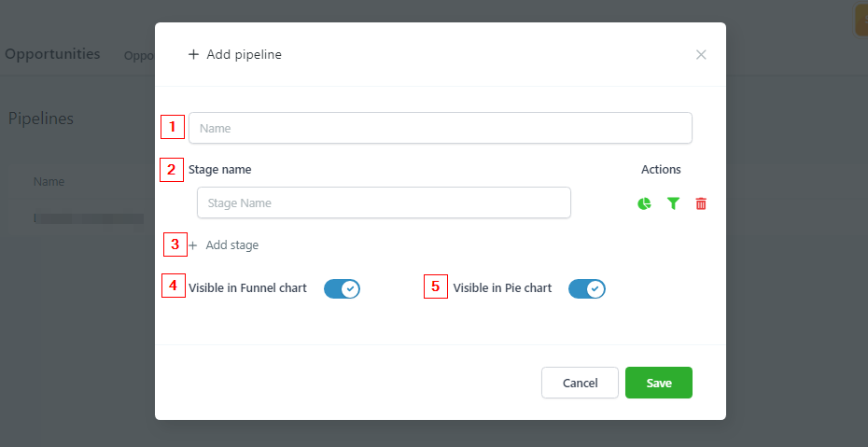Disable the Visible in Pie chart switch
The width and height of the screenshot is (868, 447).
587,288
